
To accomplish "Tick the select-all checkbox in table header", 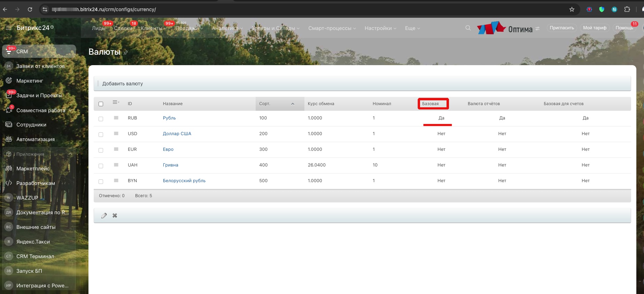I will pyautogui.click(x=101, y=104).
